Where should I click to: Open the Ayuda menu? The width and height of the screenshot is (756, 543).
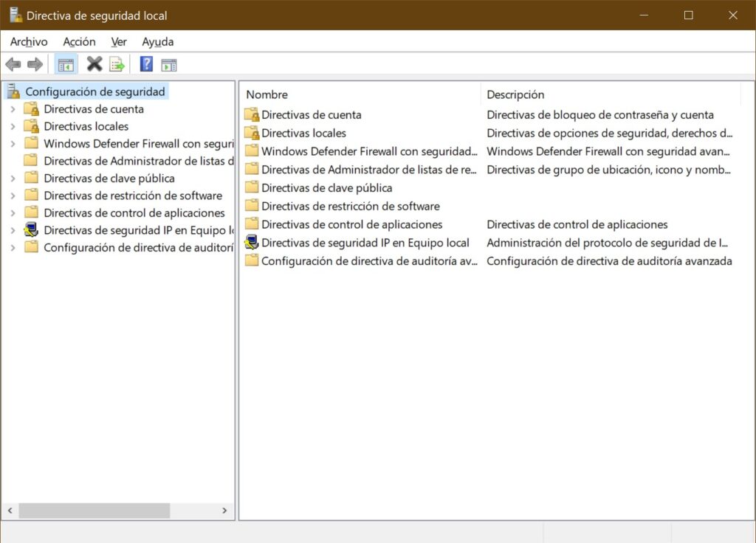[157, 41]
